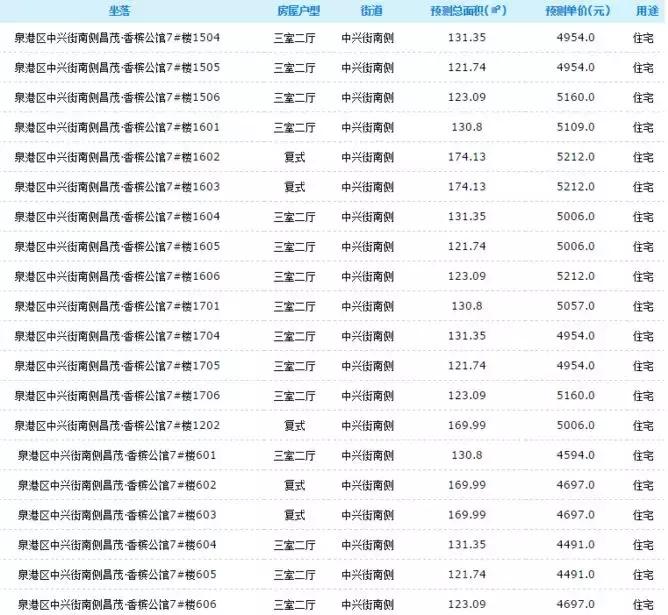Click price 5006.0 in the 1202 row
The width and height of the screenshot is (668, 615).
pos(576,425)
